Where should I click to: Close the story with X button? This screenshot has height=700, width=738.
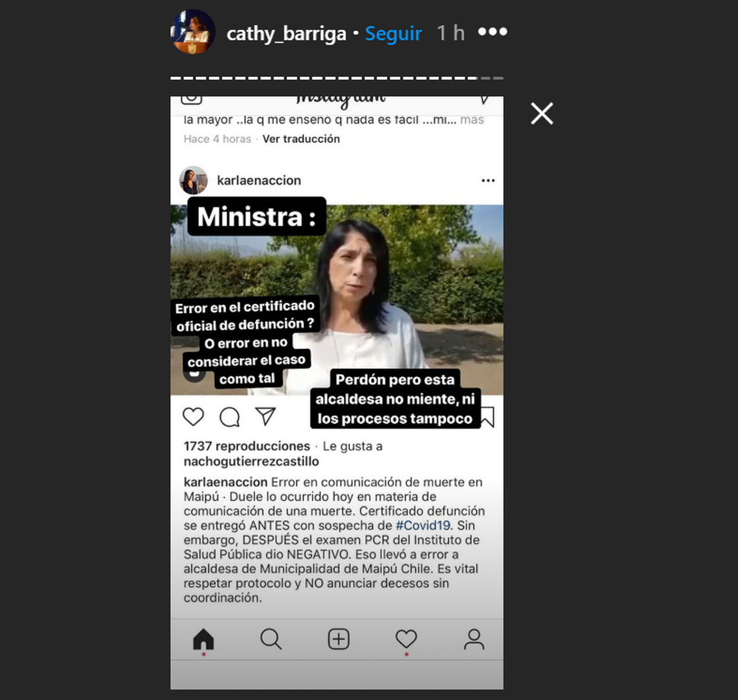click(542, 113)
